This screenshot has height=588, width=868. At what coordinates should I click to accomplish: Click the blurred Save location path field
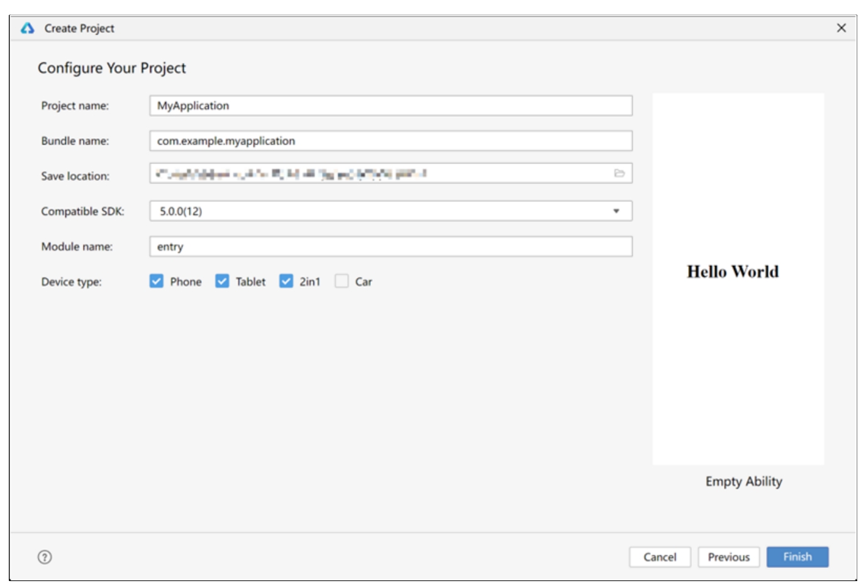[377, 174]
